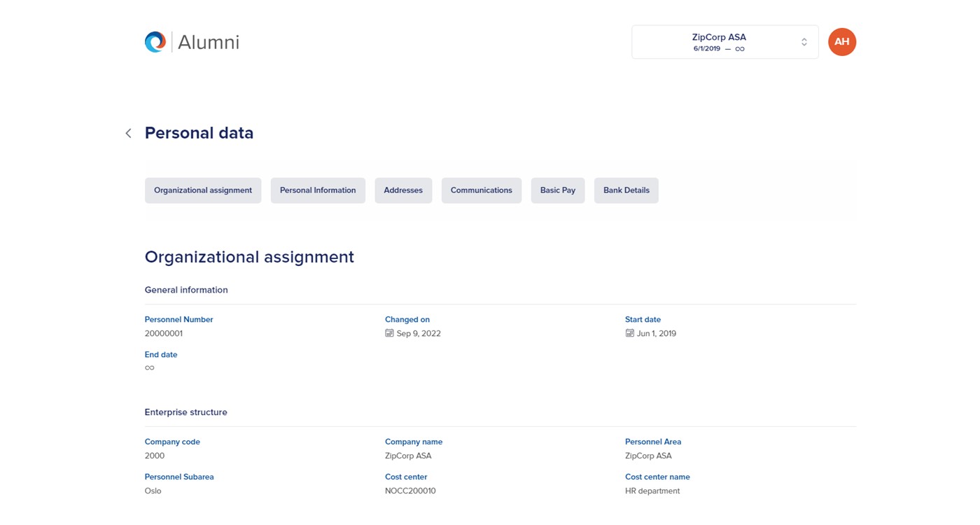Click the calendar icon beside Jun 1, 2019
The width and height of the screenshot is (980, 525).
pyautogui.click(x=629, y=333)
